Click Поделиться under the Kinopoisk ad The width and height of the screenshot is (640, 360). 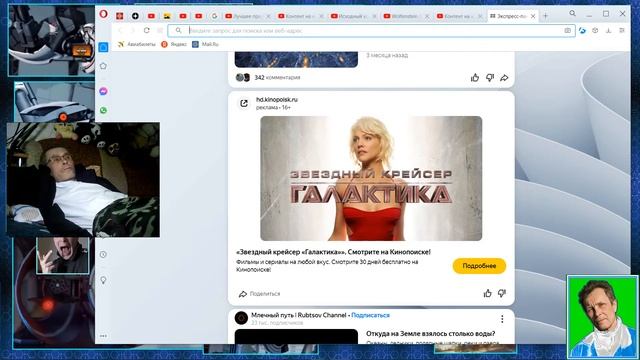(260, 294)
